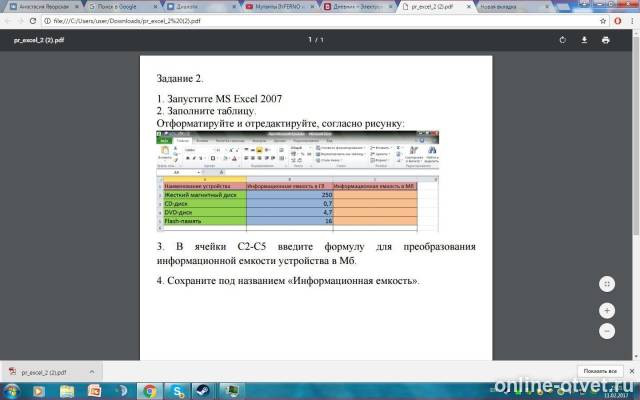Switch to the Google search tab

coord(122,7)
